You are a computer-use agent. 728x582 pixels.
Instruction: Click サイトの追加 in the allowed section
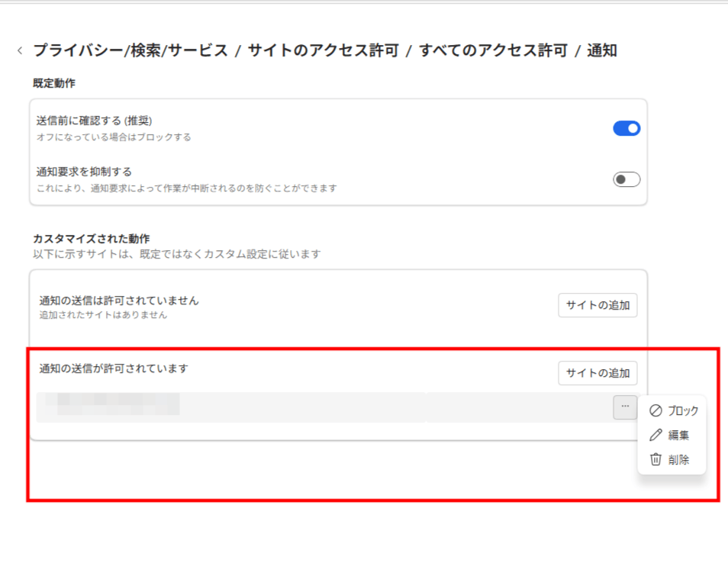(598, 373)
